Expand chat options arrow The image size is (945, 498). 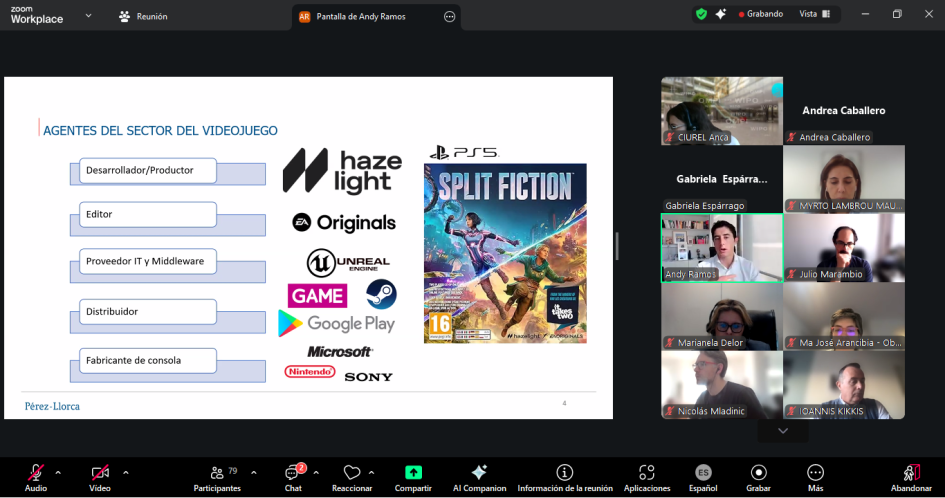pos(316,473)
